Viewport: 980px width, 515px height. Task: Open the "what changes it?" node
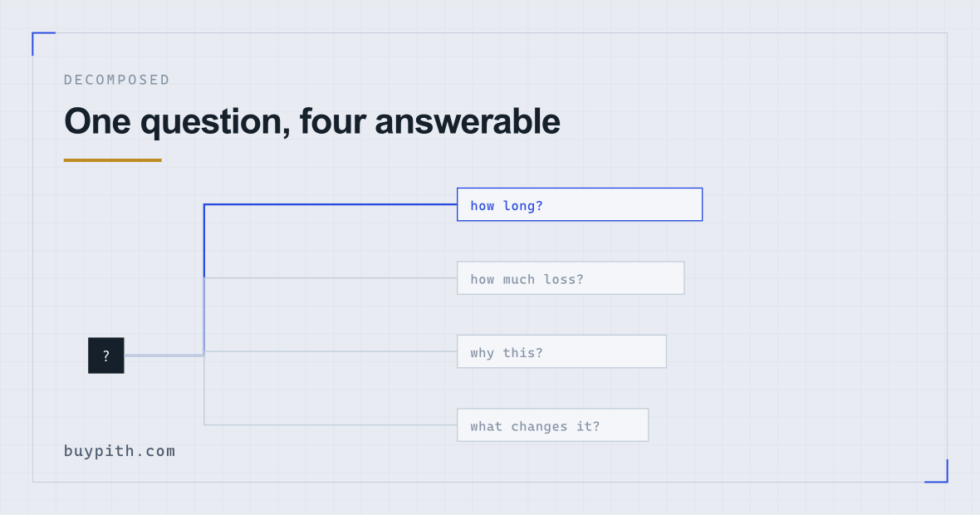point(552,425)
